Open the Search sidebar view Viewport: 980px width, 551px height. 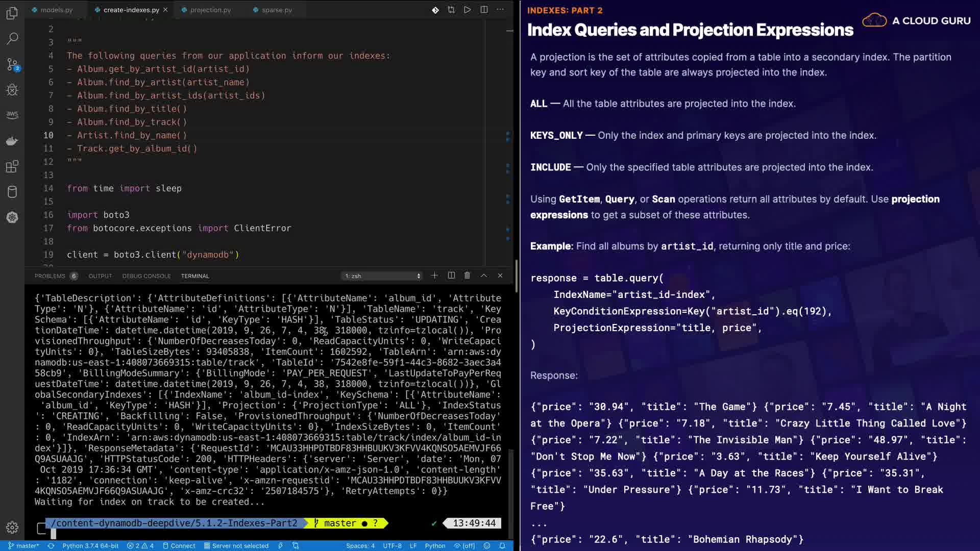pos(12,39)
